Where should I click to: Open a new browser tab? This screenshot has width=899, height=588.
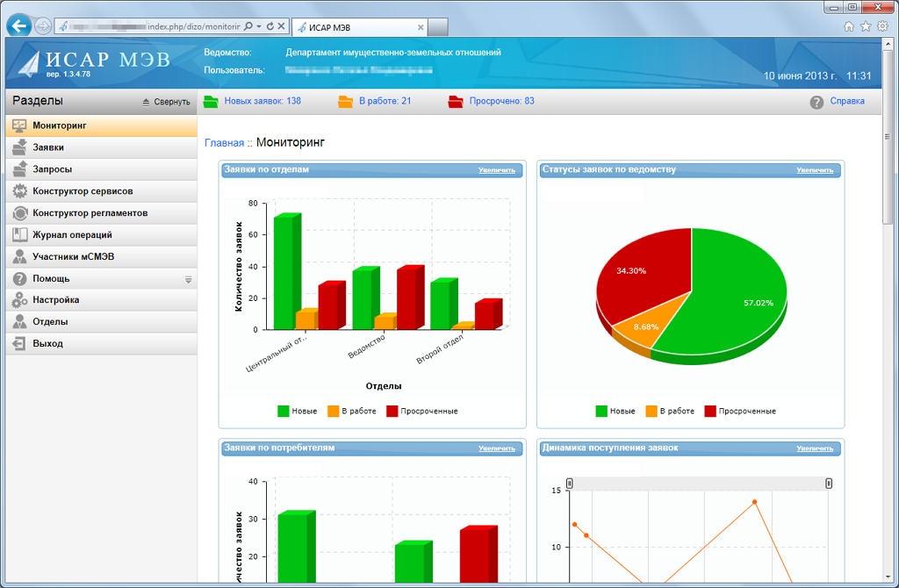point(438,27)
